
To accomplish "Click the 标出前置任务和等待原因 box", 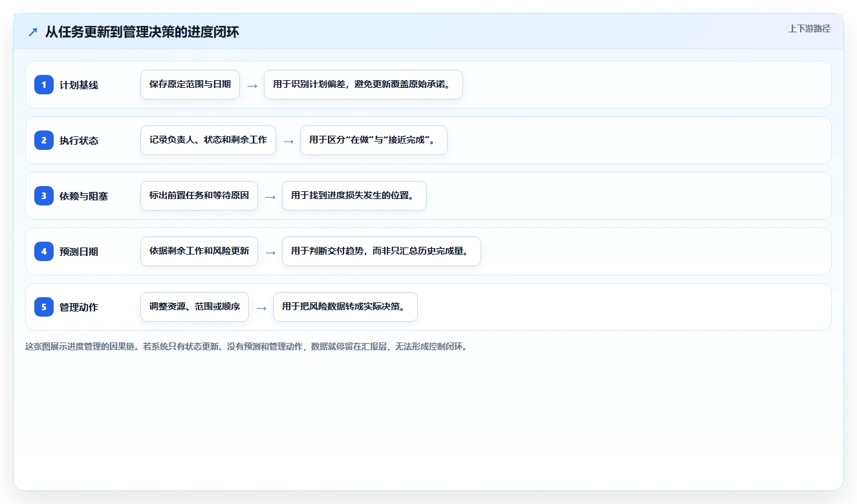I will click(x=199, y=196).
